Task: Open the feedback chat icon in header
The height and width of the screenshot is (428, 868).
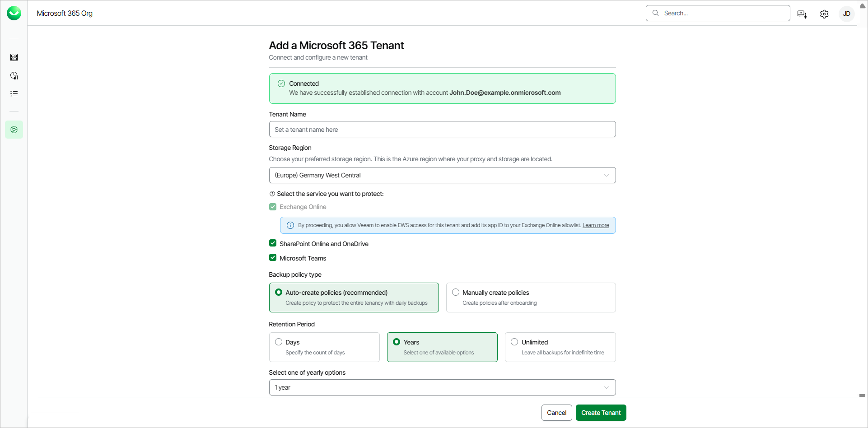Action: click(802, 14)
